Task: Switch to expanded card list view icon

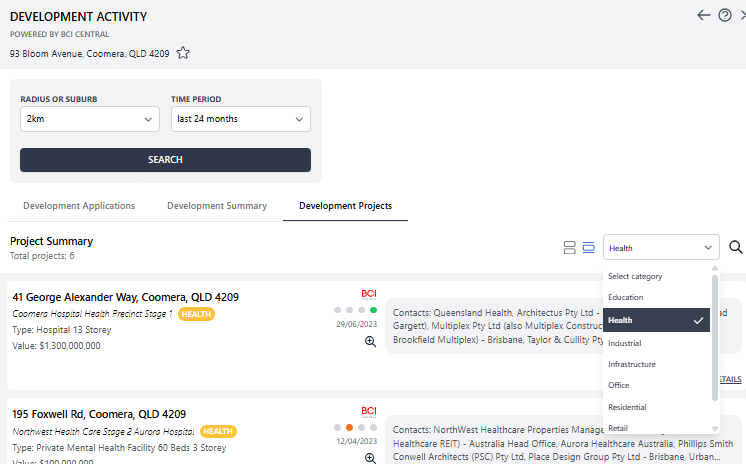Action: click(569, 247)
